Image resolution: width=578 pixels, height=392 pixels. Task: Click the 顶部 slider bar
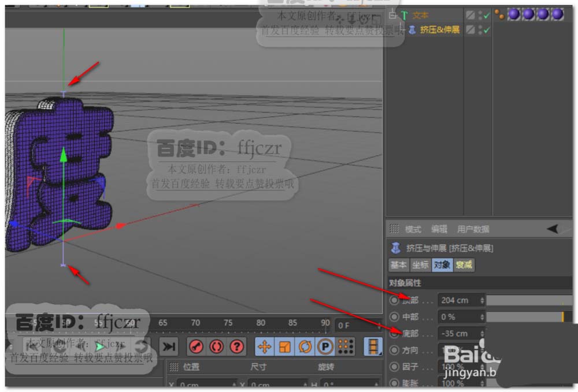(529, 300)
